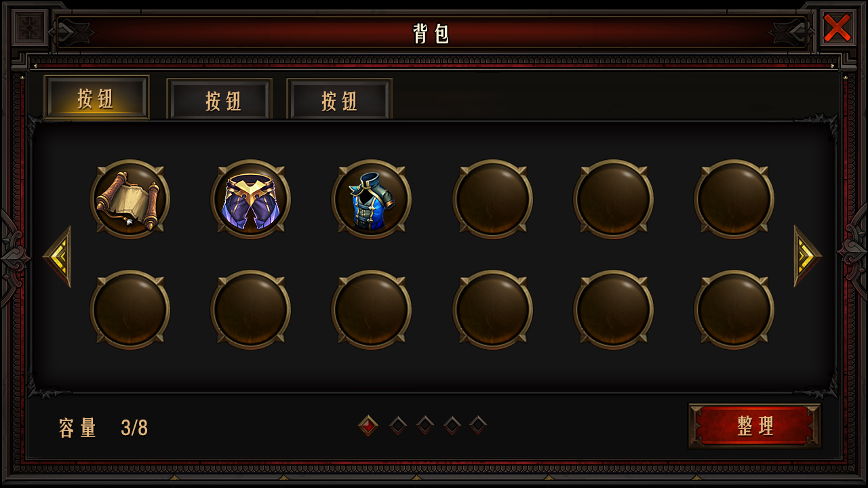Select the purple gold pants armor item
Image resolution: width=868 pixels, height=488 pixels.
click(x=250, y=199)
